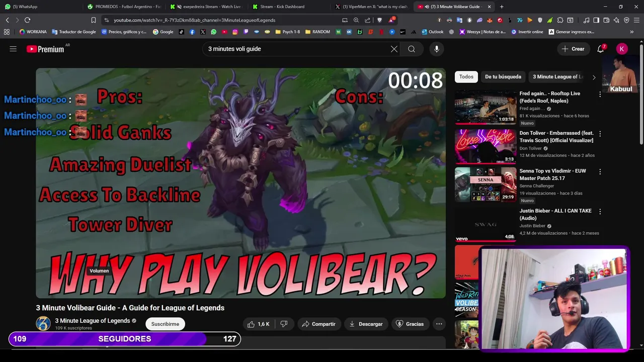This screenshot has height=362, width=644.
Task: Clear the YouTube search box text
Action: coord(394,49)
